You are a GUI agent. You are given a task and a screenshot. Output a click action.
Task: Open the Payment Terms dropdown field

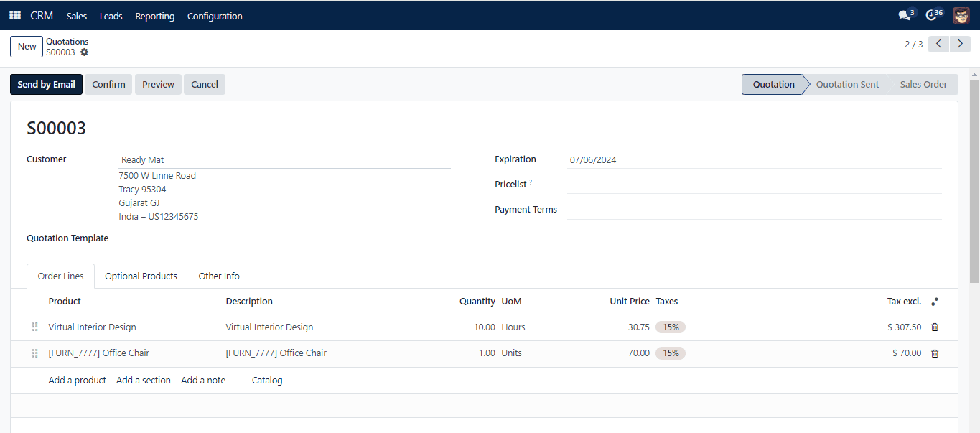coord(754,210)
